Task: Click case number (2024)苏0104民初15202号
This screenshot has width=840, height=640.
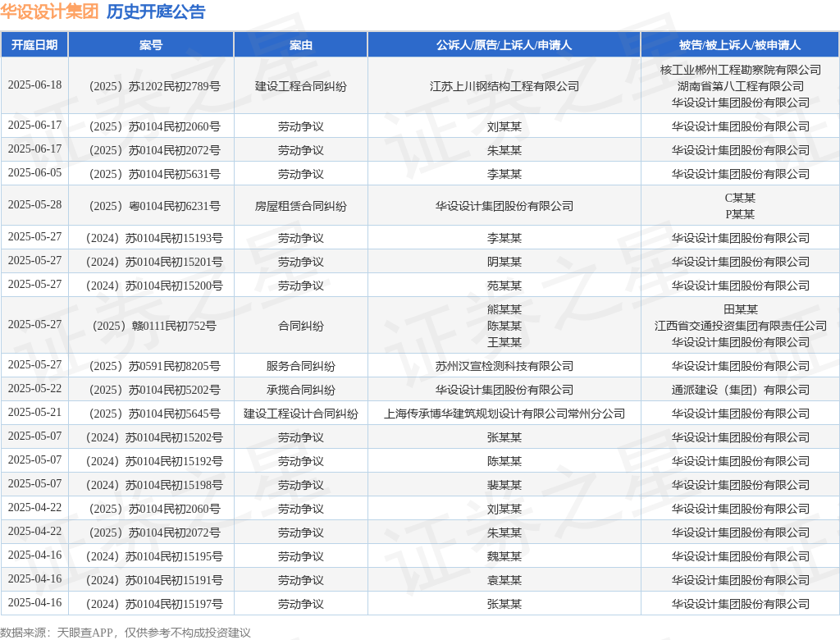Action: pos(154,437)
